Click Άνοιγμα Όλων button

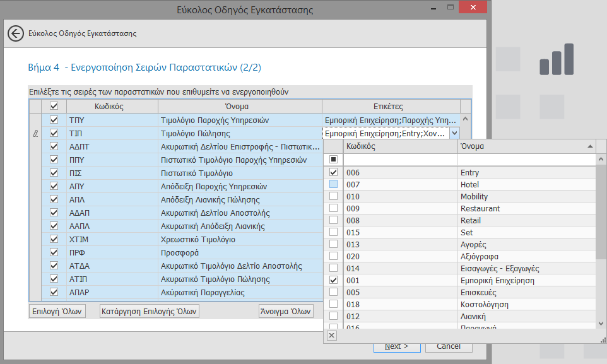pos(286,312)
